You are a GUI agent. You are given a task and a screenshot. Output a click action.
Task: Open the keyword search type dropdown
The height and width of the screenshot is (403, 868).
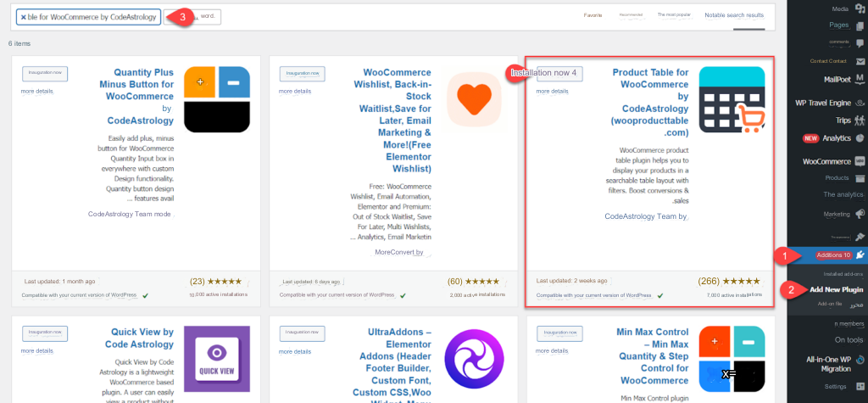coord(192,17)
